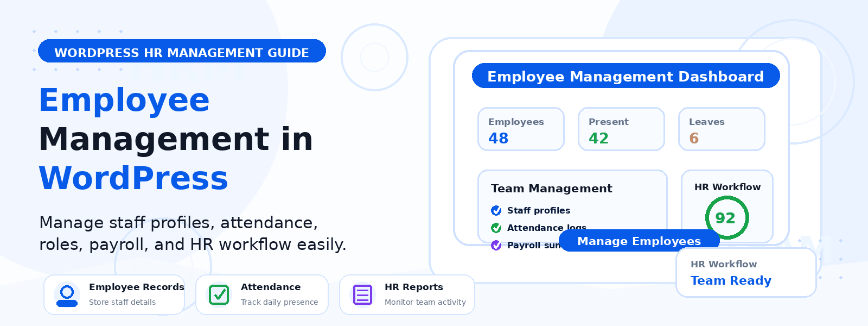Click the Track daily presence text
Viewport: 868px width, 326px height.
tap(279, 302)
